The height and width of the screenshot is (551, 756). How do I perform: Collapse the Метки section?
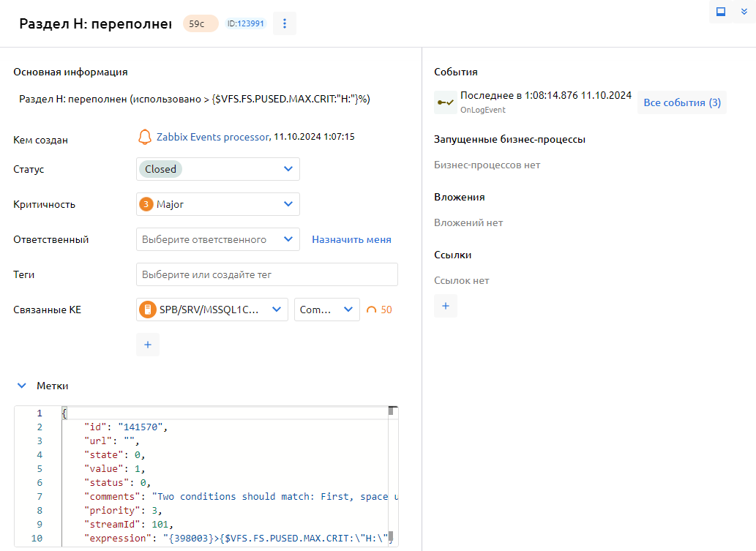(22, 386)
